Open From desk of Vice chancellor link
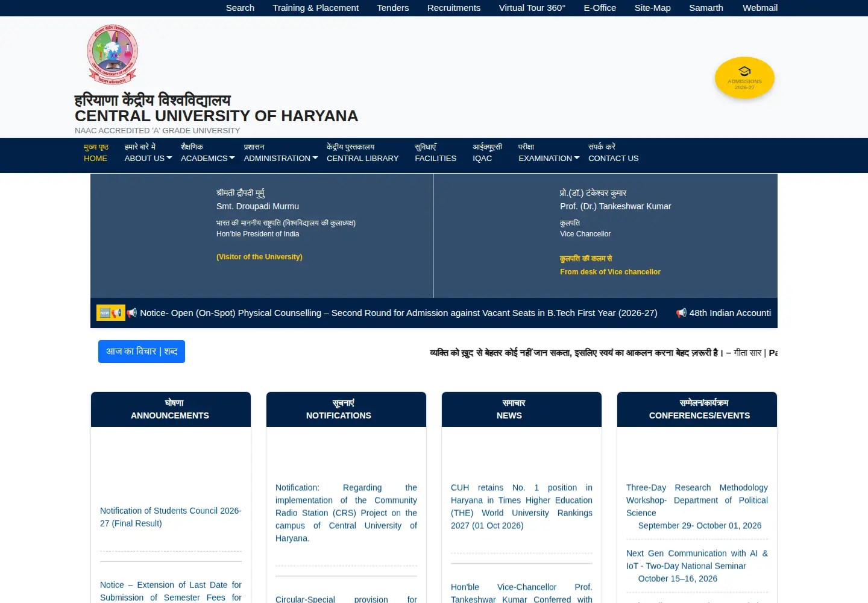This screenshot has width=868, height=603. click(x=610, y=272)
